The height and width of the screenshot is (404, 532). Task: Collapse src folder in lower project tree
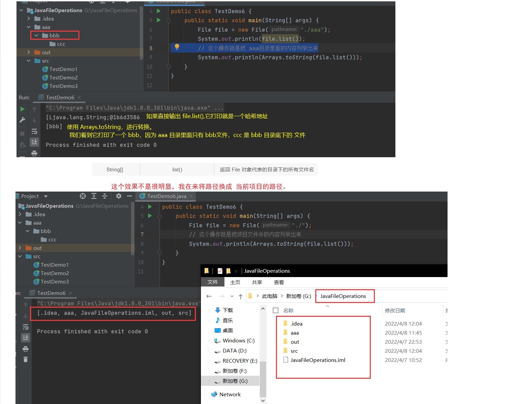click(20, 256)
